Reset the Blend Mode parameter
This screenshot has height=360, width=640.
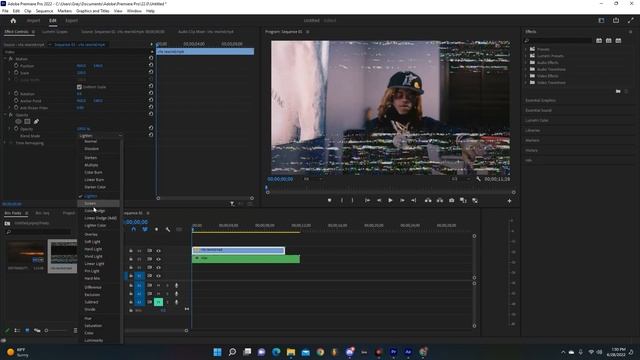pyautogui.click(x=151, y=135)
